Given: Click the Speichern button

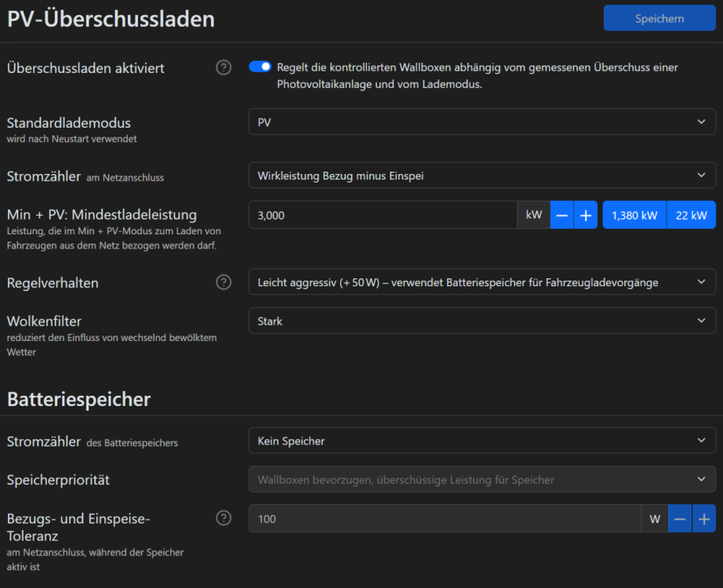Looking at the screenshot, I should [659, 19].
